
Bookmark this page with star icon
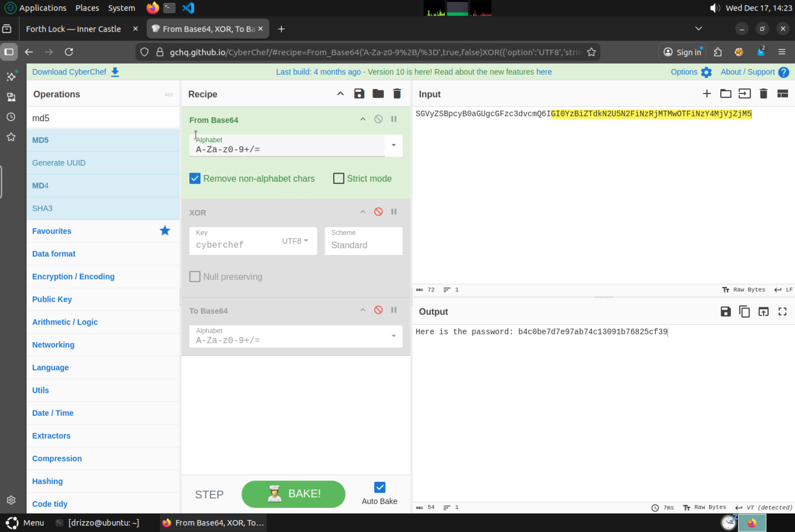point(592,52)
